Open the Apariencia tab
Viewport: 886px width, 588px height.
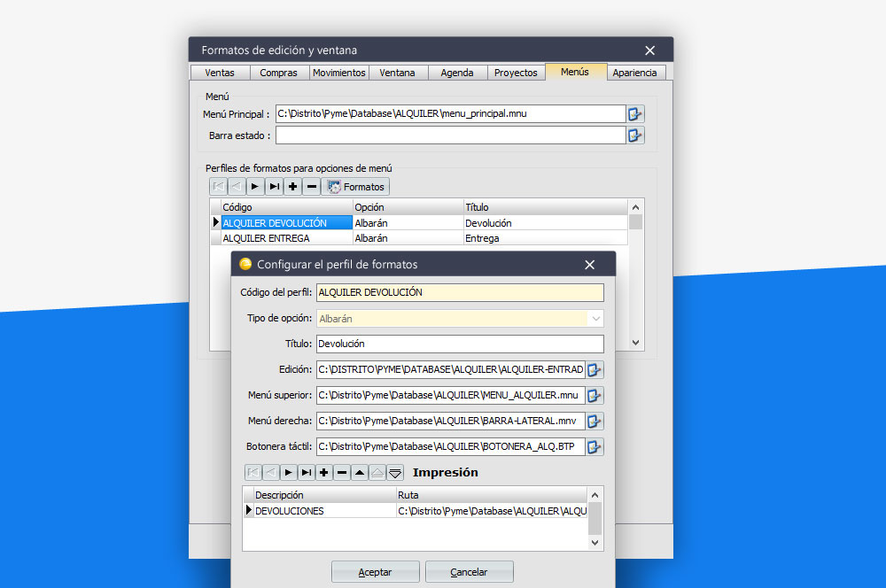[x=634, y=73]
